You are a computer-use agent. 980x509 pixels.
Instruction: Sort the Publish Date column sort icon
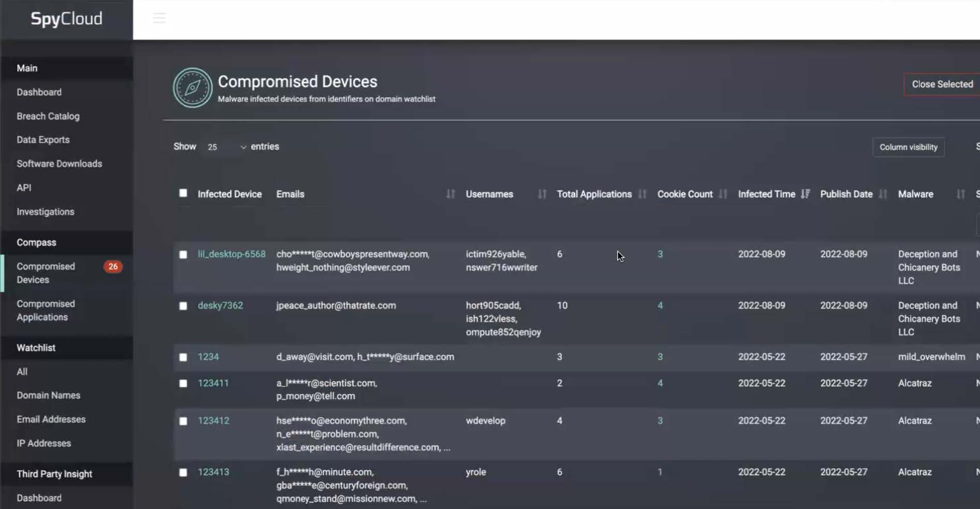point(882,194)
